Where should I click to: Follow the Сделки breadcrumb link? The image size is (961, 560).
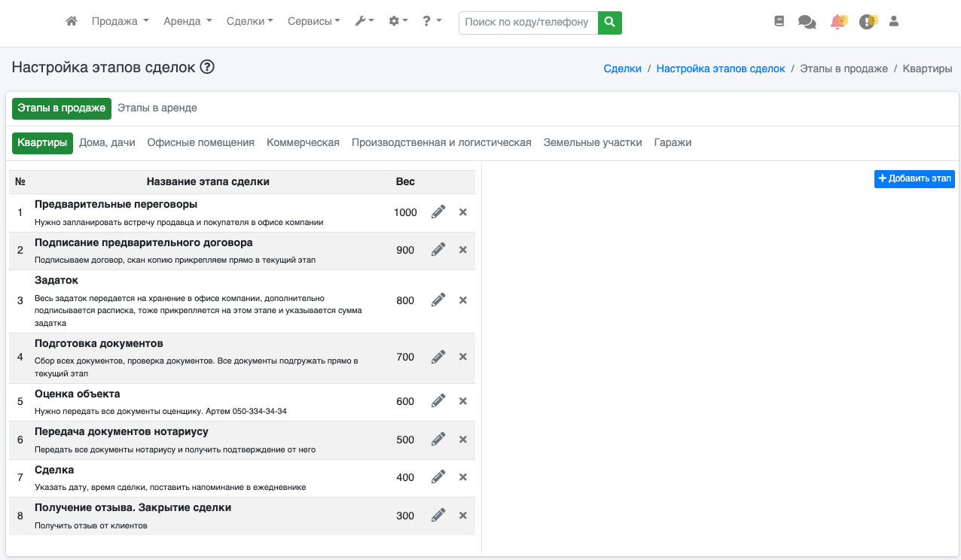(x=622, y=68)
